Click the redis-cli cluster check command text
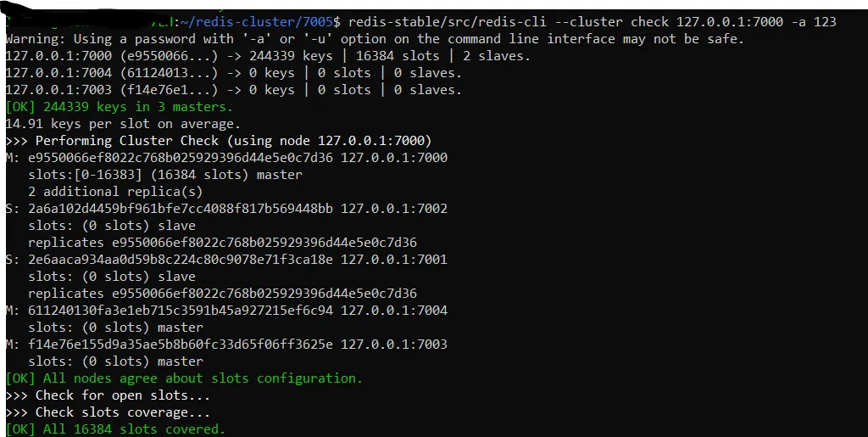 [x=593, y=22]
